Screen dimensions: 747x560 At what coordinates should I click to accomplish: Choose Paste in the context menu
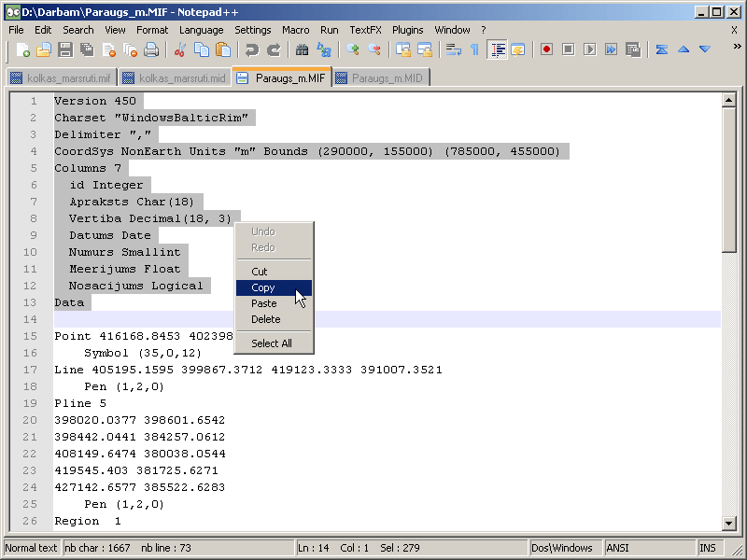[x=274, y=303]
